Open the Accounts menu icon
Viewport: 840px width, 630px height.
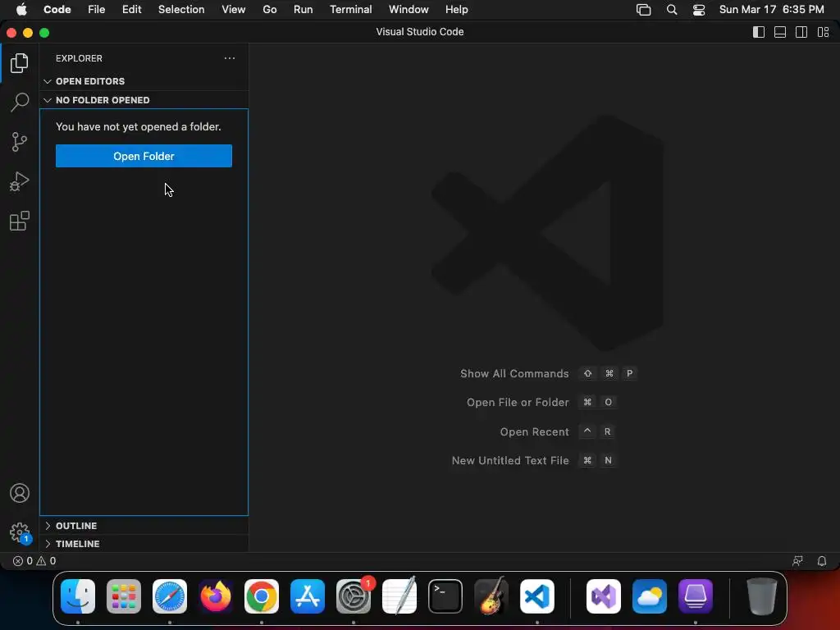coord(20,493)
